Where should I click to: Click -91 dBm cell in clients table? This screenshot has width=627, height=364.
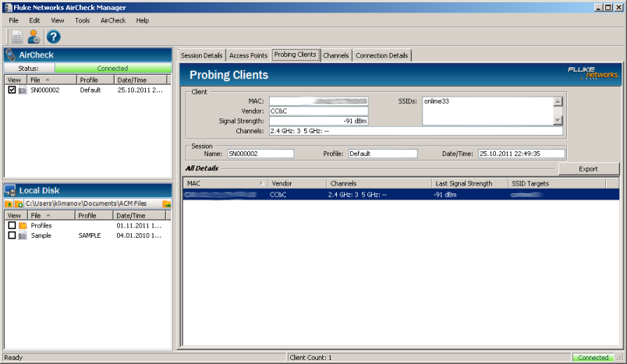click(445, 195)
